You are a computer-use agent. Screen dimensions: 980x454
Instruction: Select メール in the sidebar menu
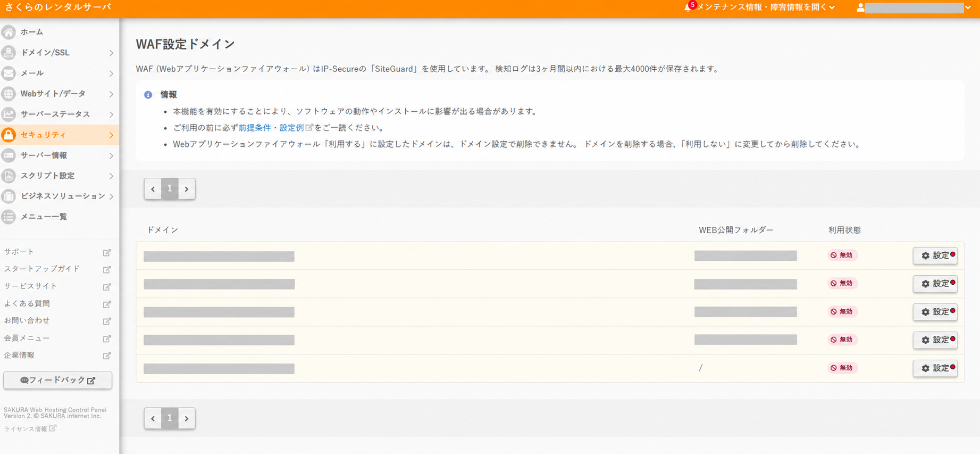pyautogui.click(x=32, y=73)
